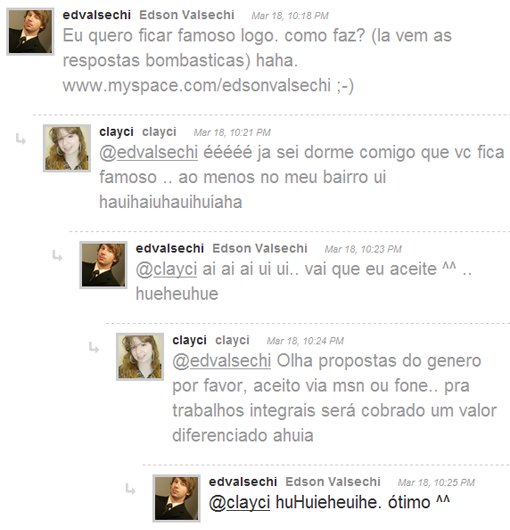The height and width of the screenshot is (530, 510).
Task: Open edvalsechi avatar on the 10:23 PM reply
Action: click(x=103, y=265)
